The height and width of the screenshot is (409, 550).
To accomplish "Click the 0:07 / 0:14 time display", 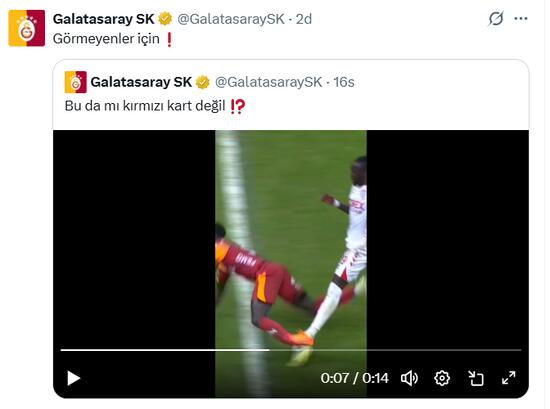I will tap(354, 378).
